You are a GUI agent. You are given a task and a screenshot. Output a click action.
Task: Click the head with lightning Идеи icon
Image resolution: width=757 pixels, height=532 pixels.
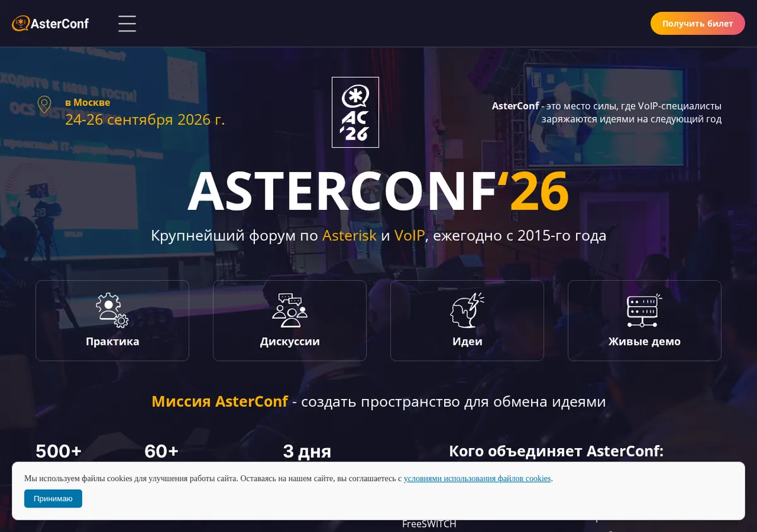pyautogui.click(x=467, y=310)
